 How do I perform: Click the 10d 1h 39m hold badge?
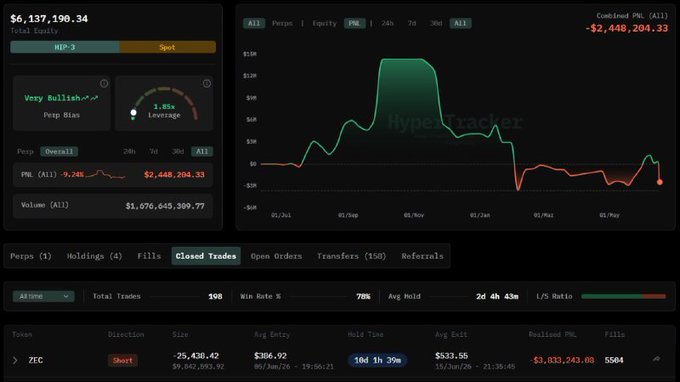[377, 360]
